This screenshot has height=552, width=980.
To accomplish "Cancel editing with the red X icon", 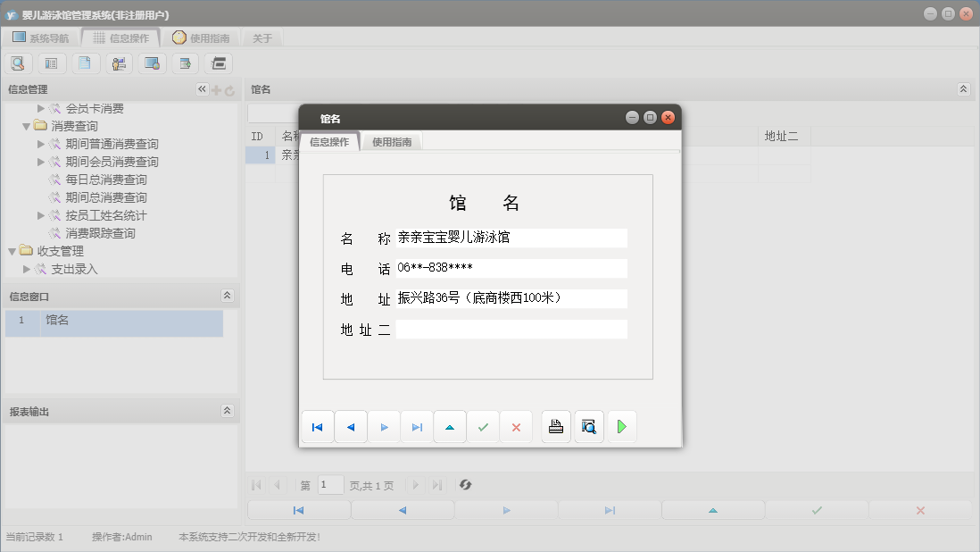I will (x=516, y=427).
